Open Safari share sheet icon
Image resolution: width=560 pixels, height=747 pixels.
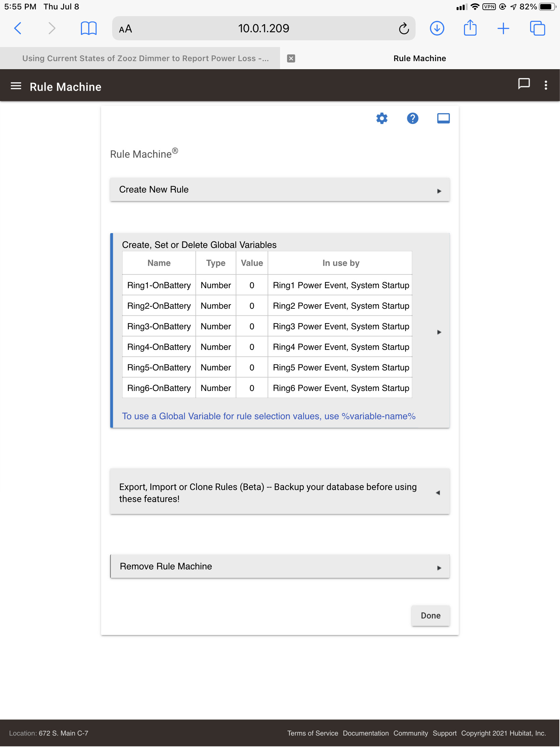470,28
